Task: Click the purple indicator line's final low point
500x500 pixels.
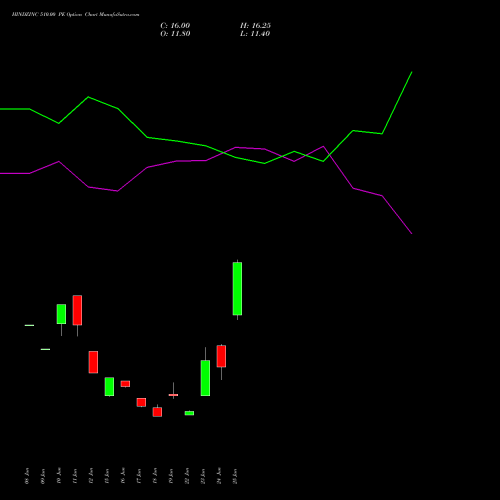Action: (x=412, y=234)
